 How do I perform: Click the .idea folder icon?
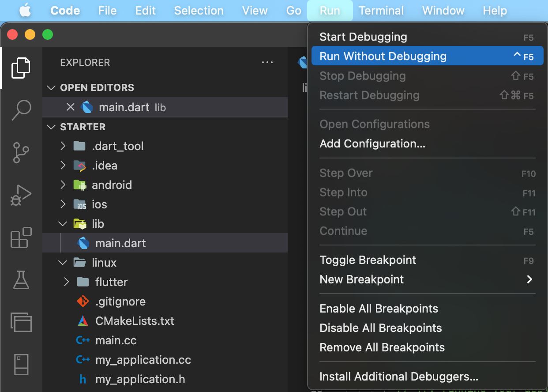79,166
